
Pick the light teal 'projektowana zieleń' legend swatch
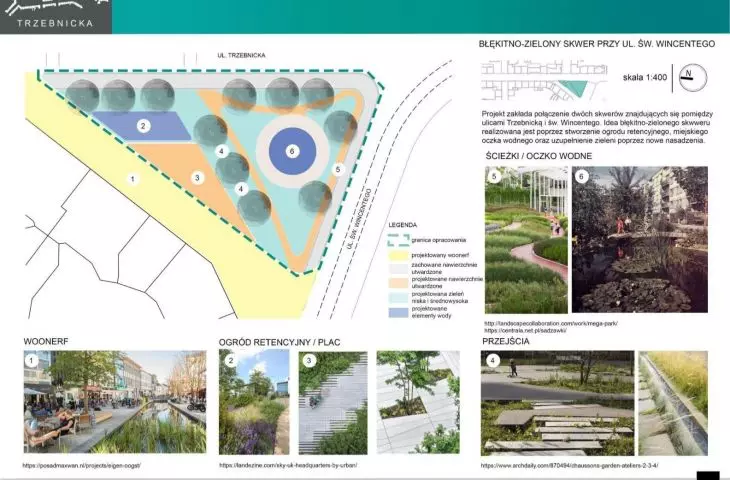pyautogui.click(x=399, y=297)
